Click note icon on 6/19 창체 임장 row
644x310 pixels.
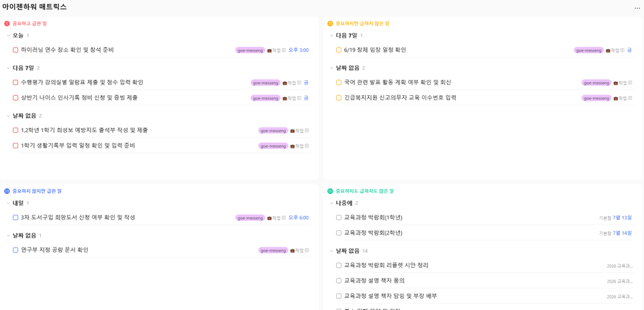pyautogui.click(x=623, y=50)
